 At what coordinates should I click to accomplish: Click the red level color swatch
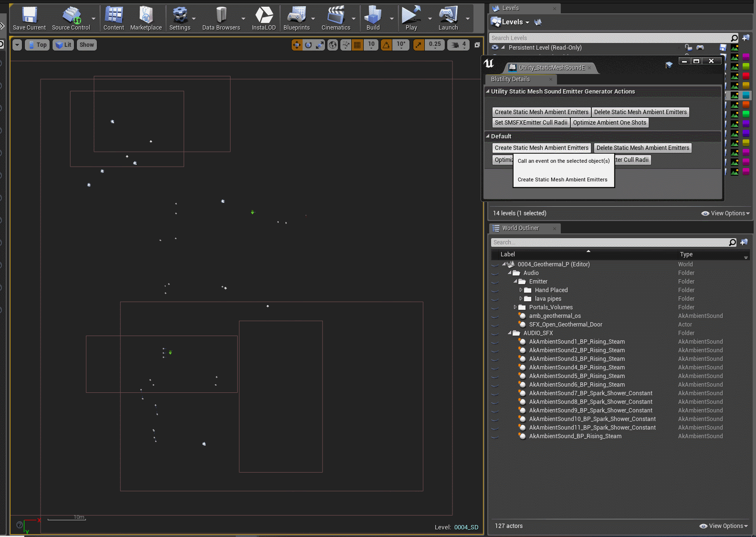(746, 76)
